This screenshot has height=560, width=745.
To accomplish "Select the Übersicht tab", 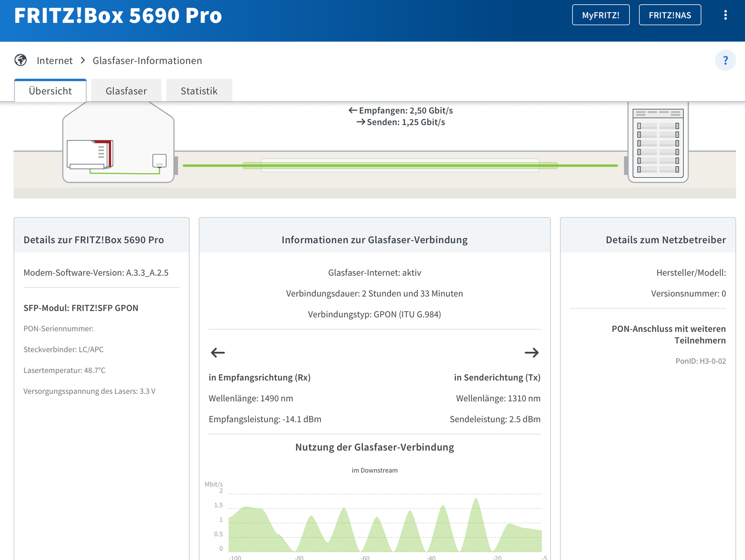I will [50, 91].
